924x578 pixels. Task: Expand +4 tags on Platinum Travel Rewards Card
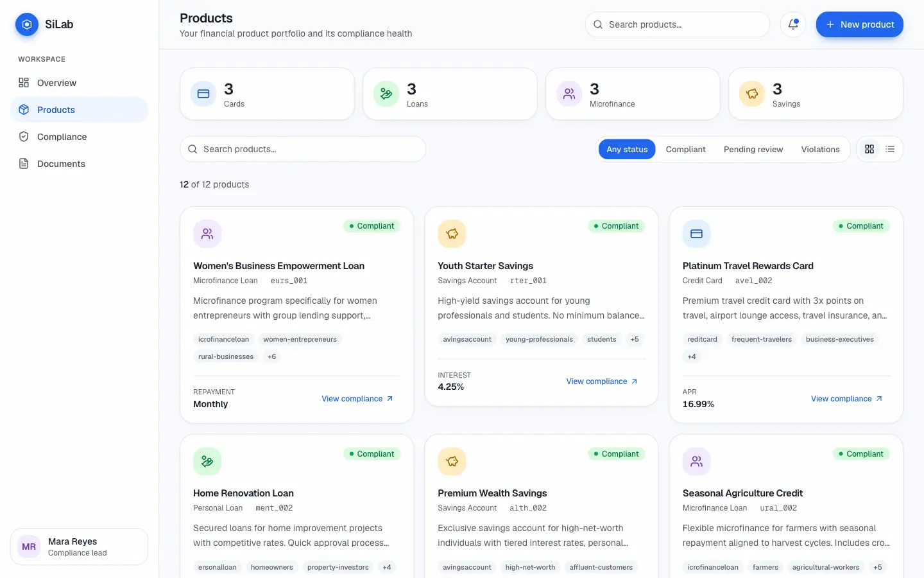[x=691, y=356]
